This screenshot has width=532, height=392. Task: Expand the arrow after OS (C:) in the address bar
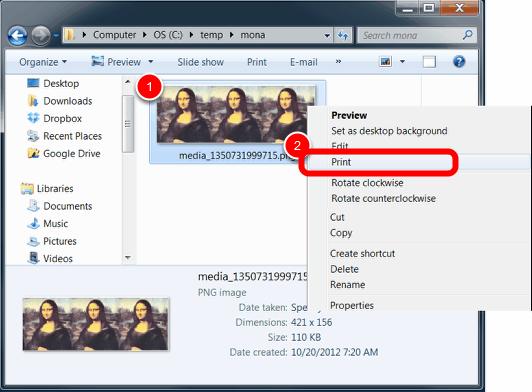point(191,35)
